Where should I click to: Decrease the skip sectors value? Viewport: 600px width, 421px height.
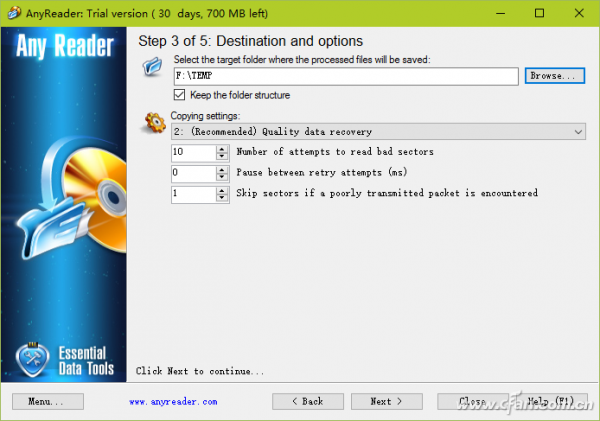[222, 197]
